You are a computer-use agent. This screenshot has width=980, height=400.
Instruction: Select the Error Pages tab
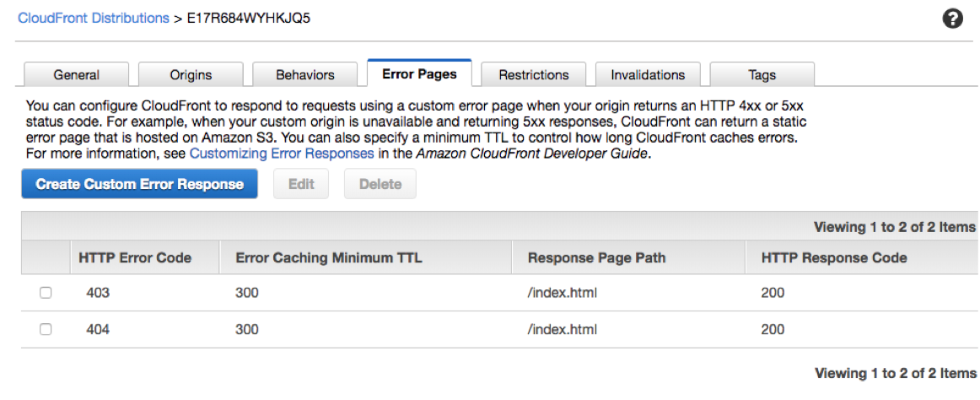pyautogui.click(x=419, y=73)
